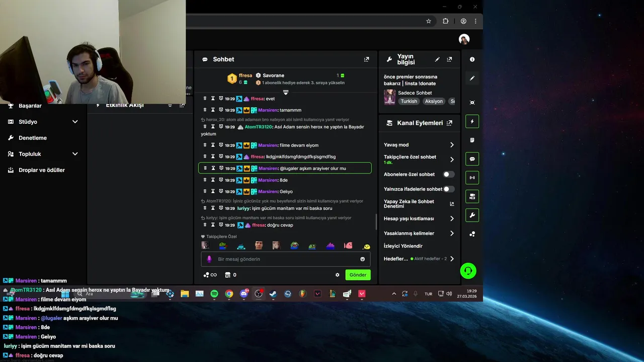Open Steam from the taskbar
This screenshot has width=644, height=362.
coord(273,294)
